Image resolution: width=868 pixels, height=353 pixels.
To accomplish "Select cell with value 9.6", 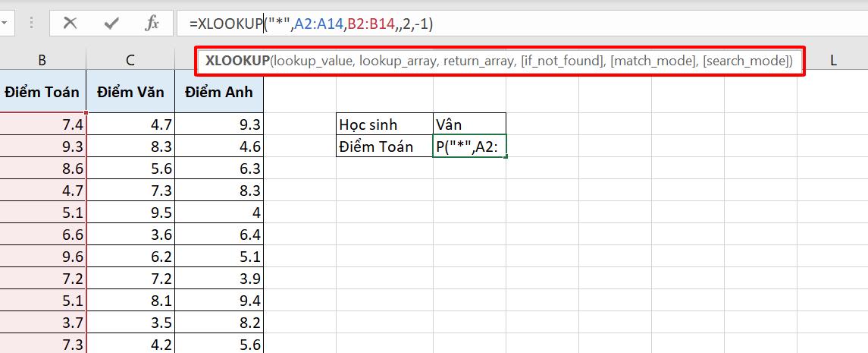I will pos(42,257).
